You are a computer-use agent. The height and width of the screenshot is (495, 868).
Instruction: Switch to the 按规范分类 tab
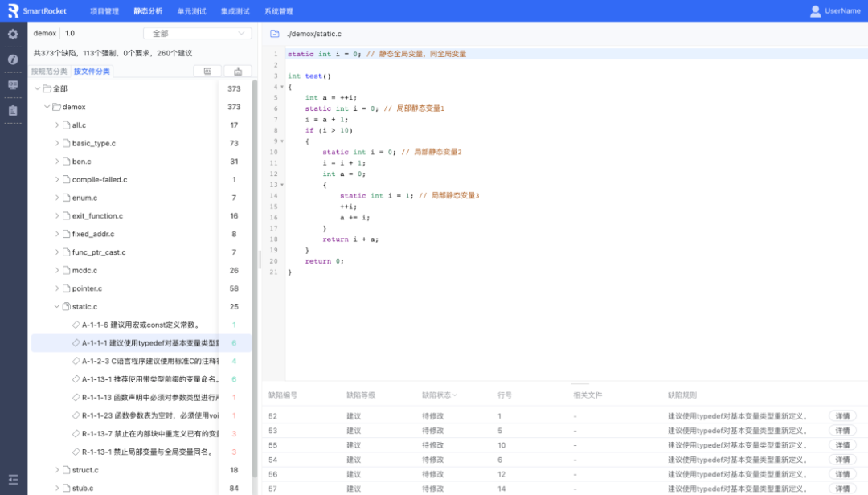(x=49, y=72)
